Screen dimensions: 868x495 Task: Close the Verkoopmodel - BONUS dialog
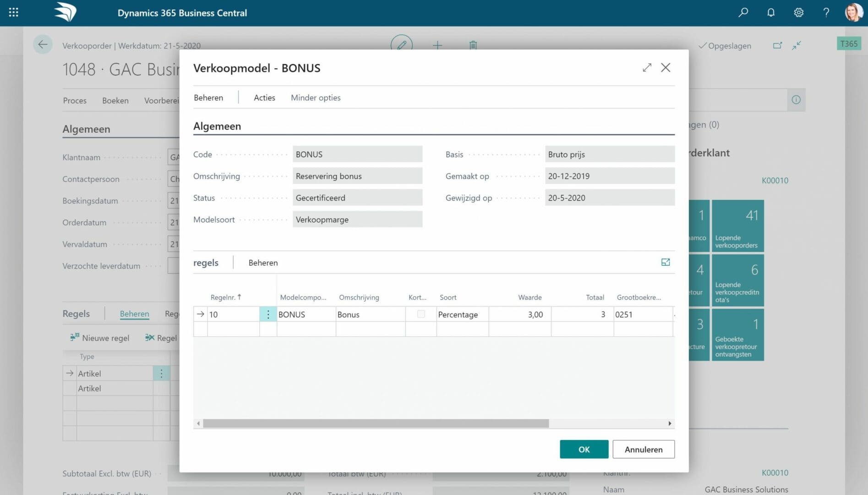[666, 67]
